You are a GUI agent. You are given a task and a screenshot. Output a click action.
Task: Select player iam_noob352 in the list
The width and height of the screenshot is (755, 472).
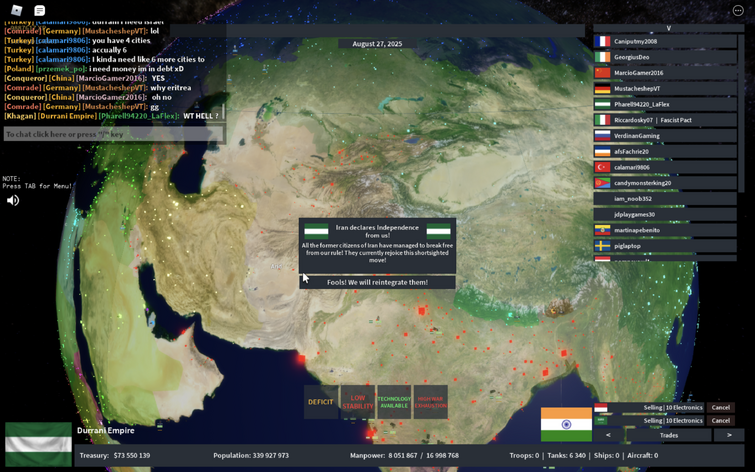pyautogui.click(x=665, y=199)
